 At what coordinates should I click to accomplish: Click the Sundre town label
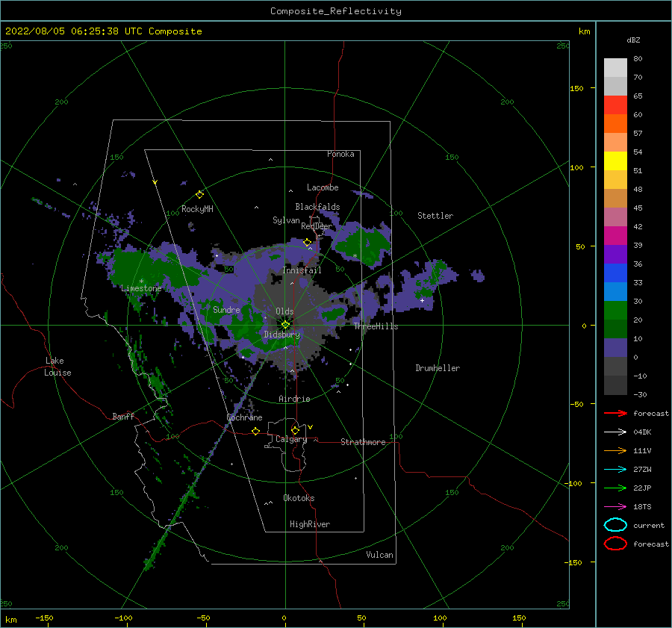click(x=226, y=309)
